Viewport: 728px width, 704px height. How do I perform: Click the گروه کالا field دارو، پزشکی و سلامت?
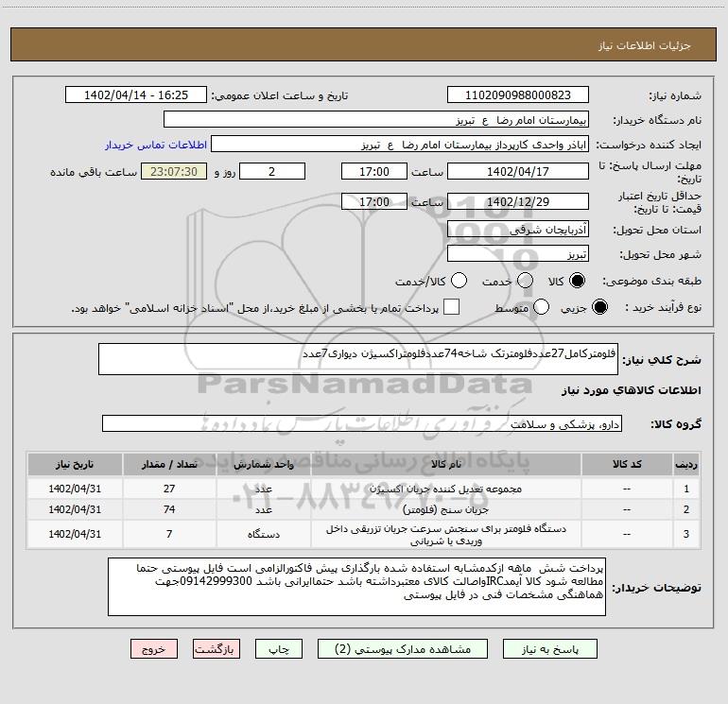pos(362,423)
